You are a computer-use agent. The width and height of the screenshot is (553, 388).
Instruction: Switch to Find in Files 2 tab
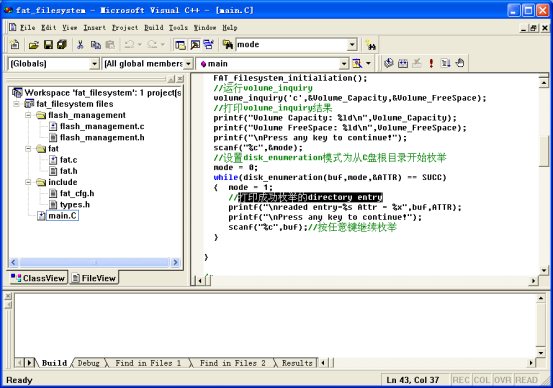232,363
